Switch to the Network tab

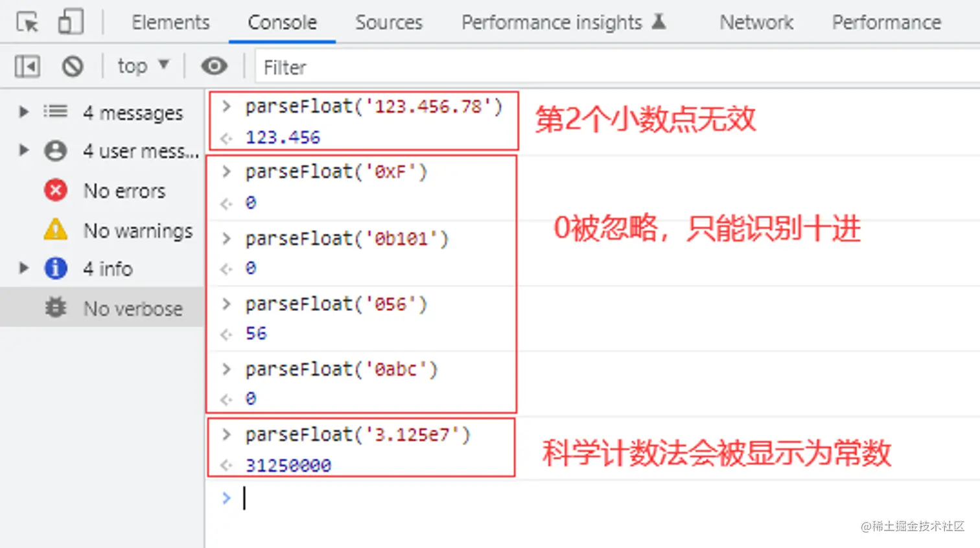(x=756, y=23)
